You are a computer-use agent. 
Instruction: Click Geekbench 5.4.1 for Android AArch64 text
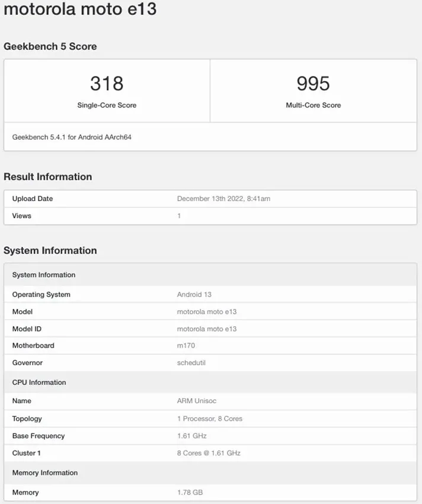pyautogui.click(x=72, y=137)
